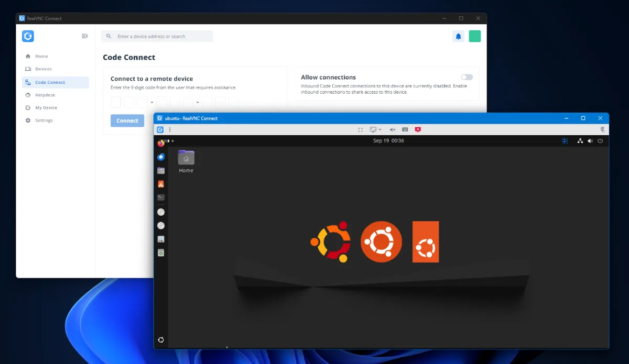Image resolution: width=629 pixels, height=364 pixels.
Task: Click the RealVNC logo in viewer toolbar
Action: pyautogui.click(x=160, y=129)
